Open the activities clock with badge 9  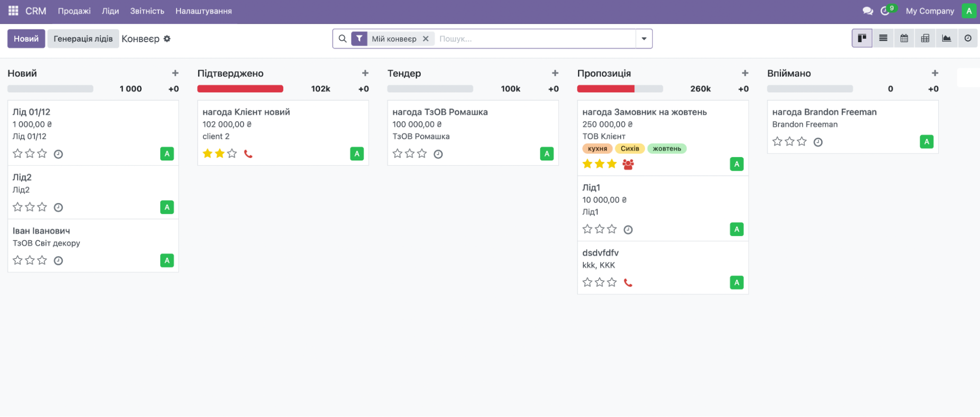pyautogui.click(x=885, y=11)
